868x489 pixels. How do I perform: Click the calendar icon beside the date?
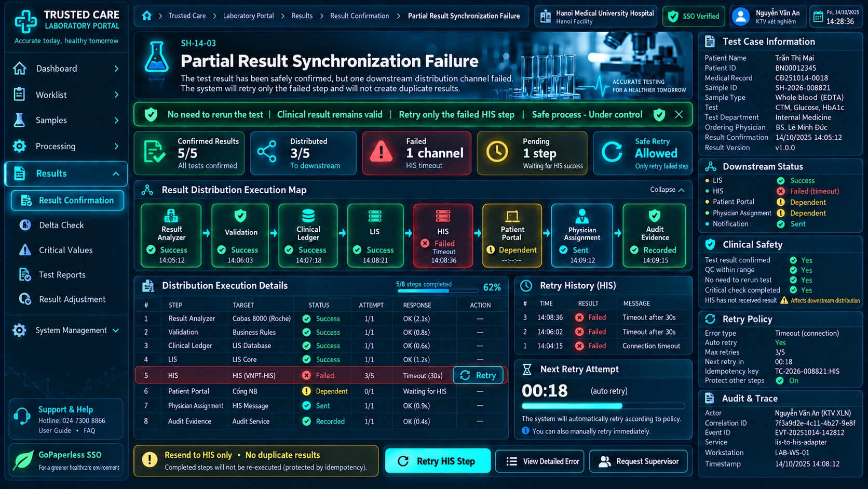818,17
